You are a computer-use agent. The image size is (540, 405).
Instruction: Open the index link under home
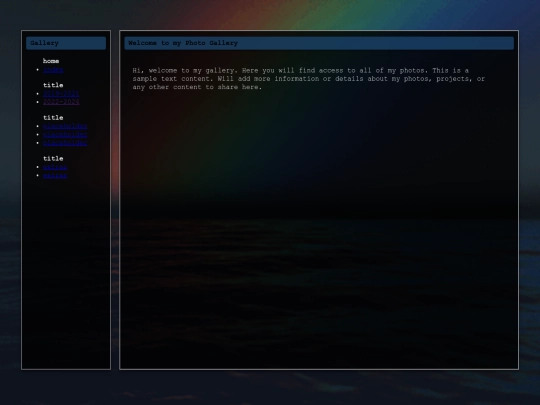coord(53,70)
